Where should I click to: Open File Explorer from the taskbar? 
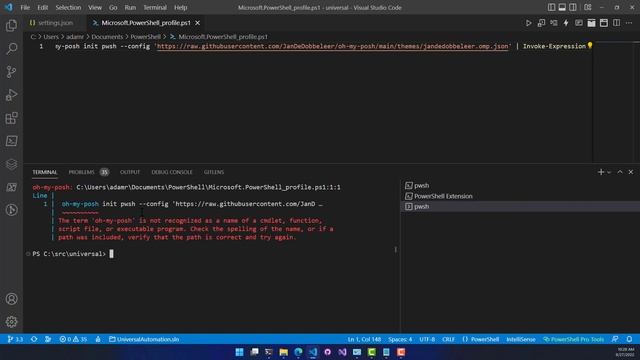pos(283,352)
